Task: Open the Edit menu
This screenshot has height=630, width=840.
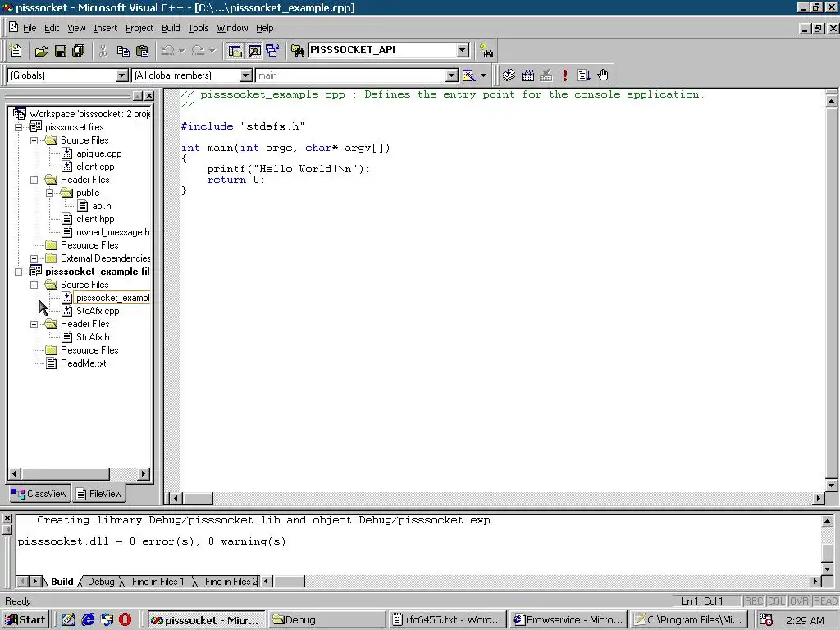Action: coord(52,28)
